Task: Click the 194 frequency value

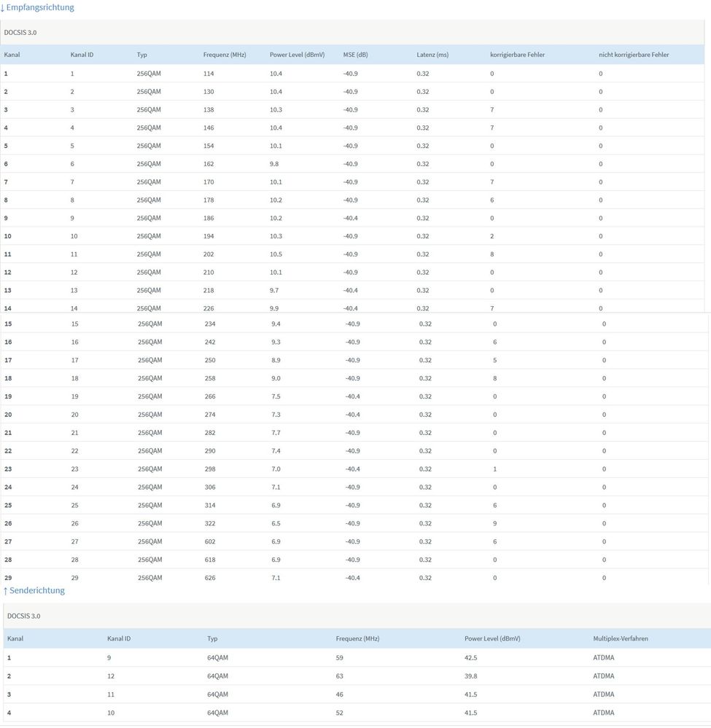Action: click(209, 236)
